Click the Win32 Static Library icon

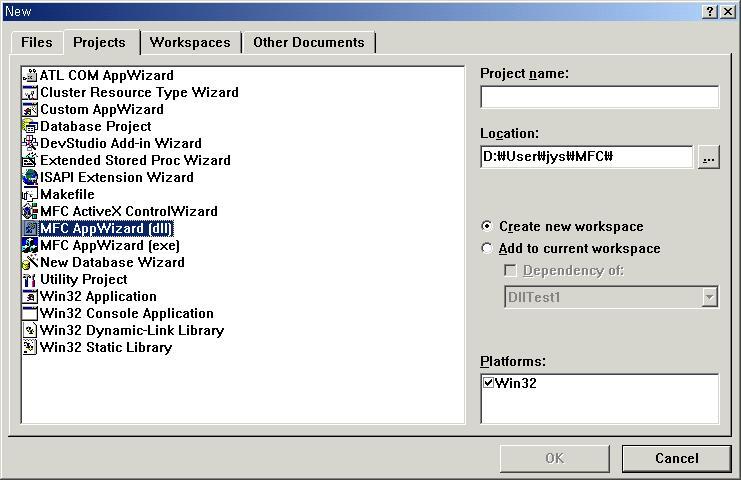[x=30, y=347]
